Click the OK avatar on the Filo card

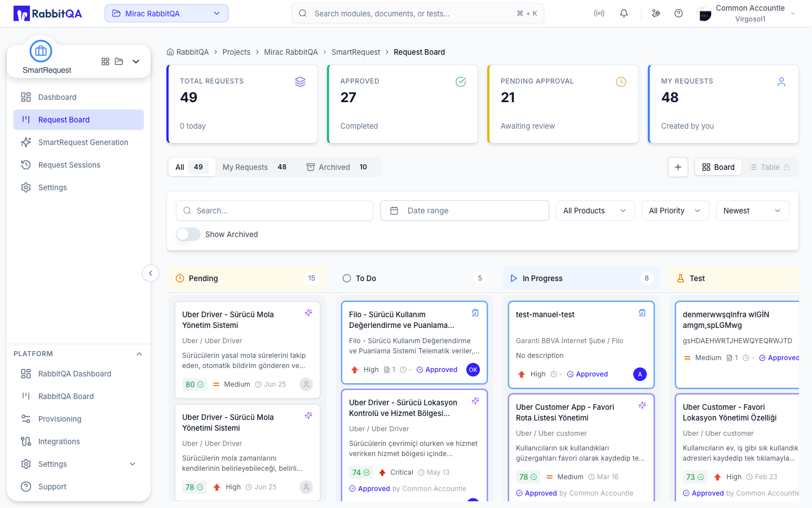(x=473, y=370)
